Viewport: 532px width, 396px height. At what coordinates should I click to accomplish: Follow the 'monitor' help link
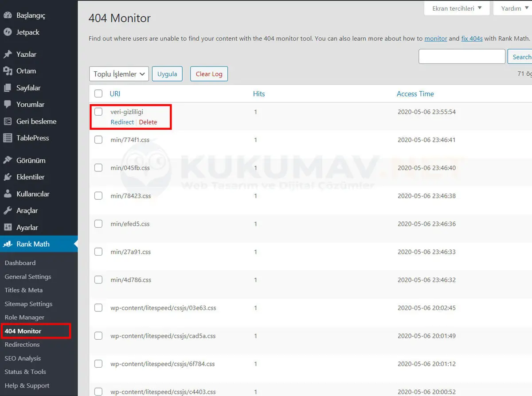(436, 39)
